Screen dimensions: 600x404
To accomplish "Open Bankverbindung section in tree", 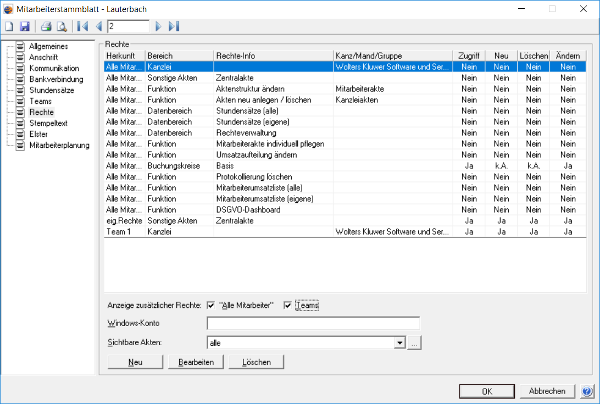I will [x=56, y=79].
